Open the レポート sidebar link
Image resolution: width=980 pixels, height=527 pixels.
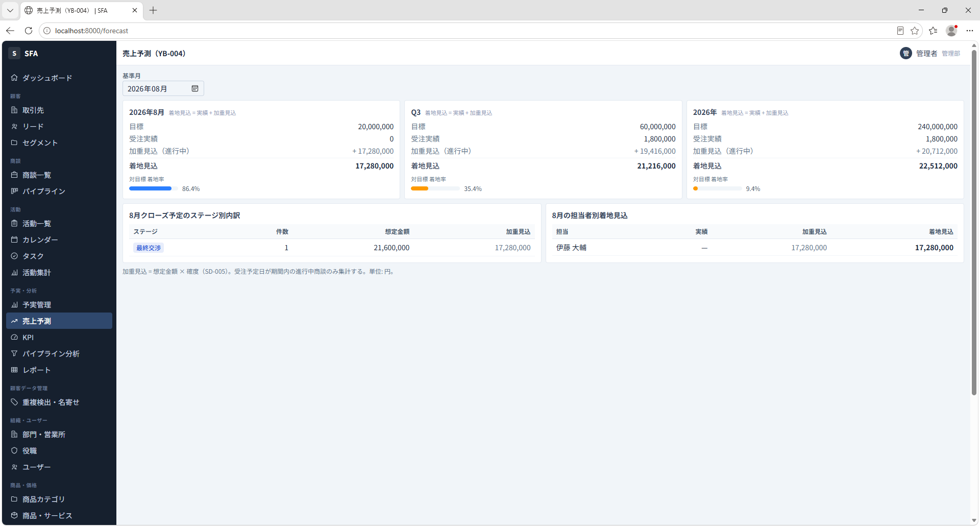point(59,370)
